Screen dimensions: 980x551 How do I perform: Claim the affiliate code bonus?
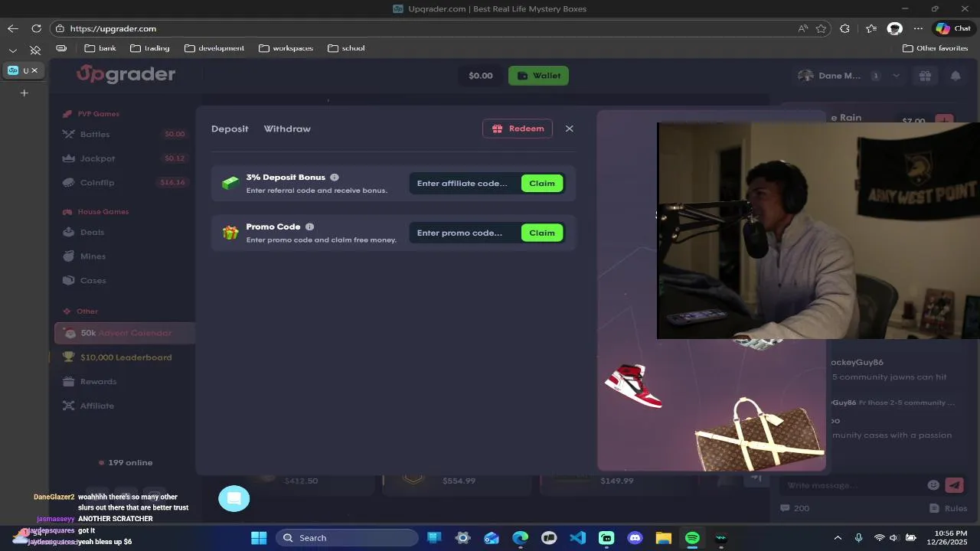tap(542, 183)
